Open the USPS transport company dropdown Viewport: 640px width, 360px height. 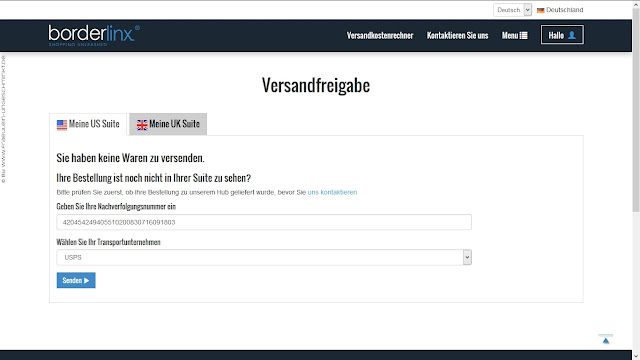click(264, 258)
